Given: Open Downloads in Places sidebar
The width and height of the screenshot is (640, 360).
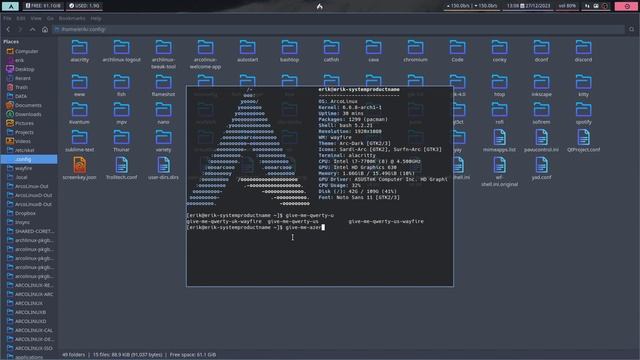Looking at the screenshot, I should [x=29, y=114].
